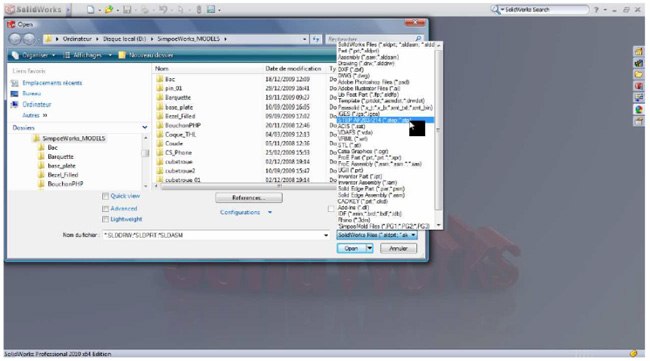
Task: Click the dialog Forward navigation arrow
Action: pyautogui.click(x=29, y=39)
